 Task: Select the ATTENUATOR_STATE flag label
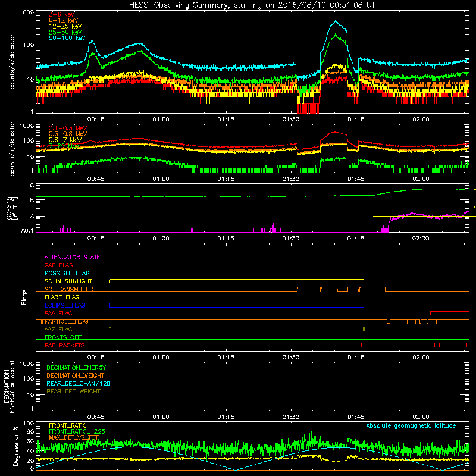click(x=72, y=257)
